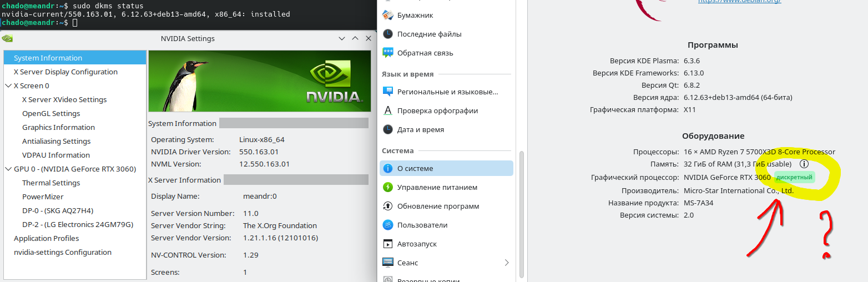The height and width of the screenshot is (282, 868).
Task: Click the Проверка орфографии letter icon
Action: [x=388, y=110]
